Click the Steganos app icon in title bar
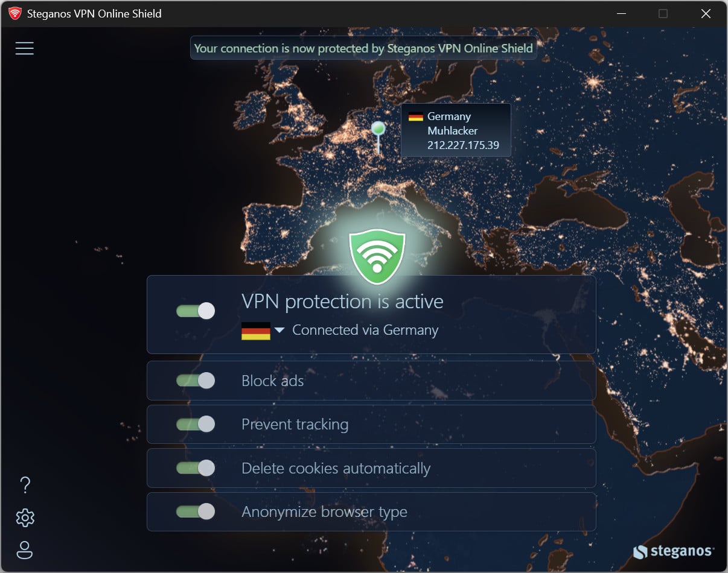This screenshot has height=573, width=728. [x=14, y=13]
